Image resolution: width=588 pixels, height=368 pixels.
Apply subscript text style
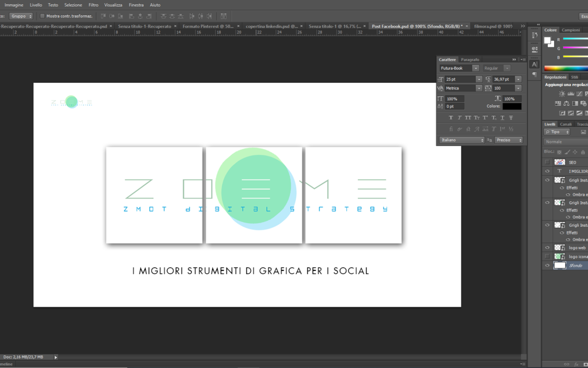coord(494,118)
